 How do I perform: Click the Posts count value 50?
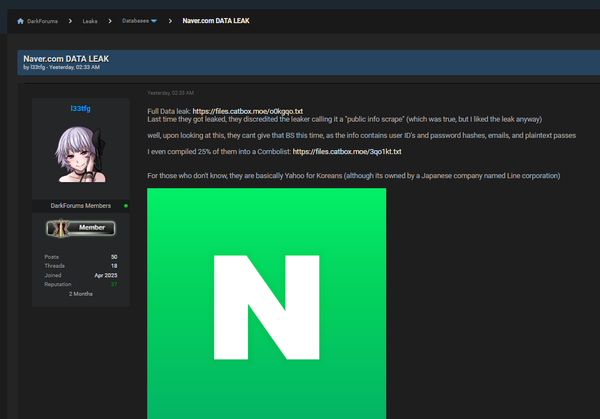pos(114,257)
